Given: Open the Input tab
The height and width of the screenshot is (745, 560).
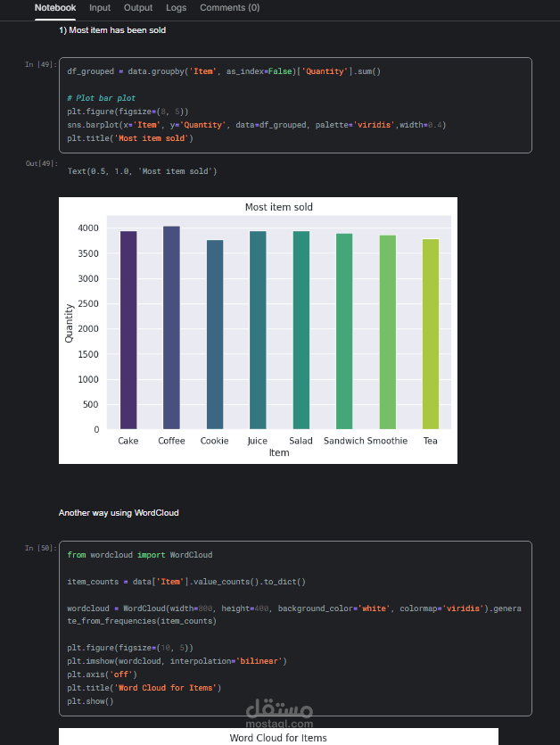Looking at the screenshot, I should click(100, 8).
